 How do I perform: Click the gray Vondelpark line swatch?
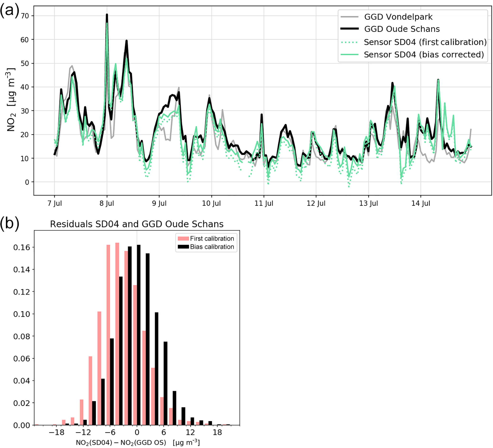pos(349,17)
